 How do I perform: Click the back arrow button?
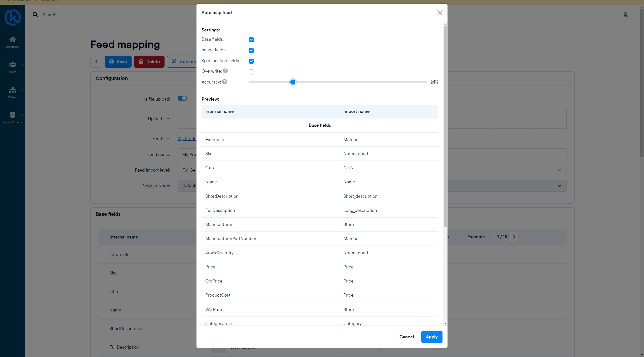click(x=96, y=62)
